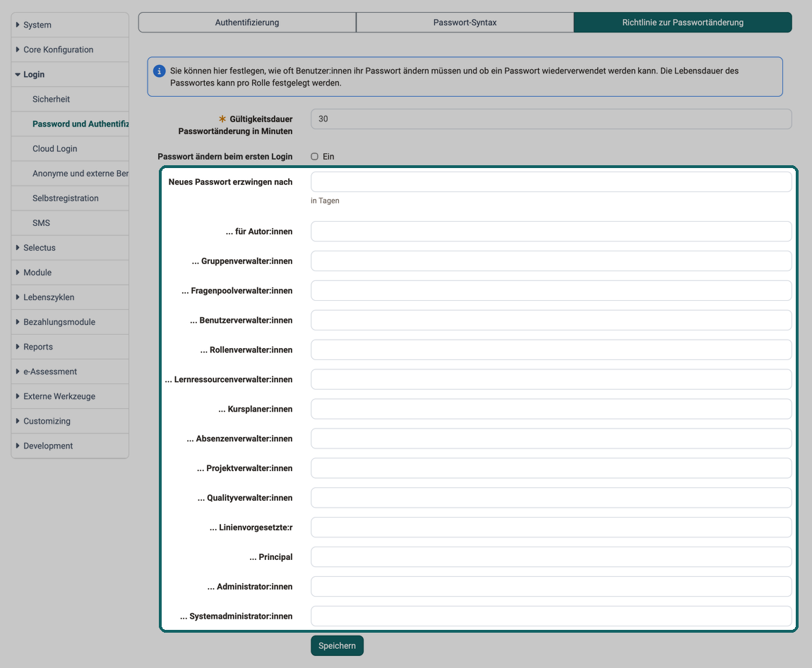Click the Projektverwalter:innen input field
This screenshot has width=812, height=668.
coord(551,468)
